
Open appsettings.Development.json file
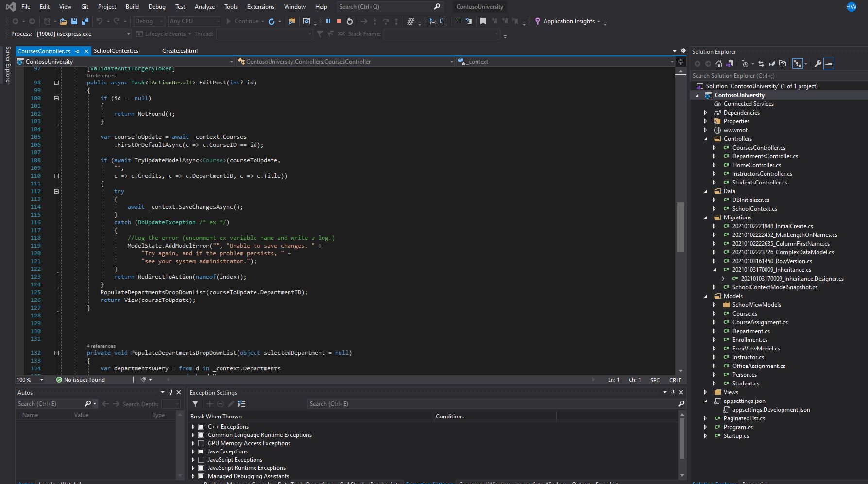pyautogui.click(x=771, y=410)
